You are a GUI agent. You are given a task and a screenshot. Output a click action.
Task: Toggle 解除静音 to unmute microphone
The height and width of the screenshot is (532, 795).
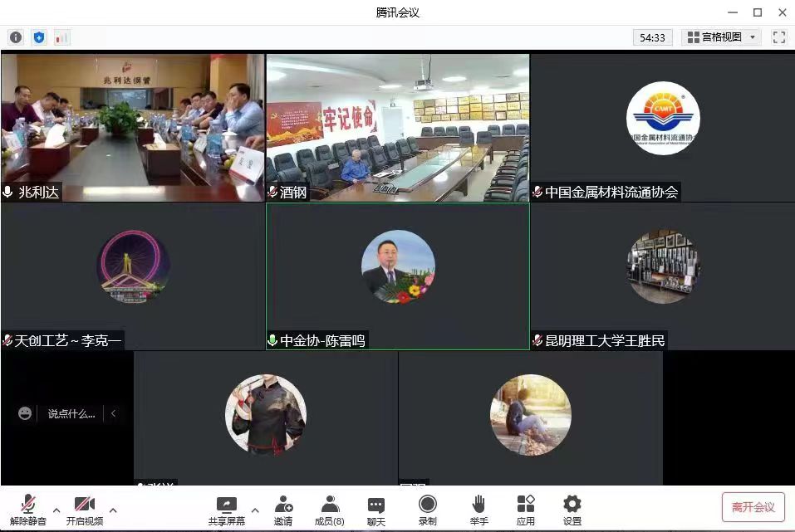pos(28,510)
